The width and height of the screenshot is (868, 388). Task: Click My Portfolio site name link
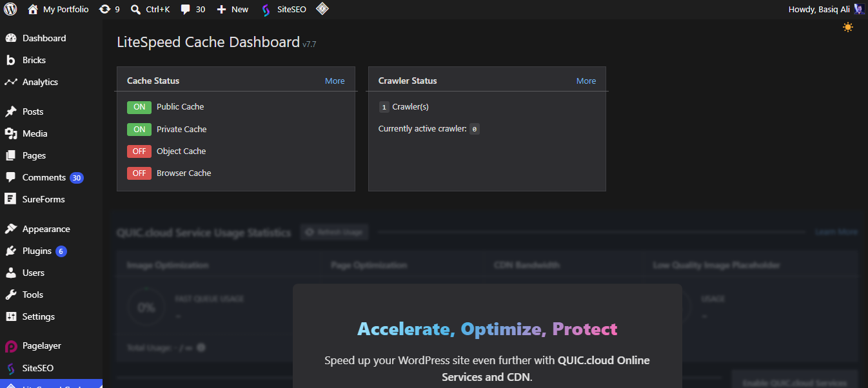point(66,9)
